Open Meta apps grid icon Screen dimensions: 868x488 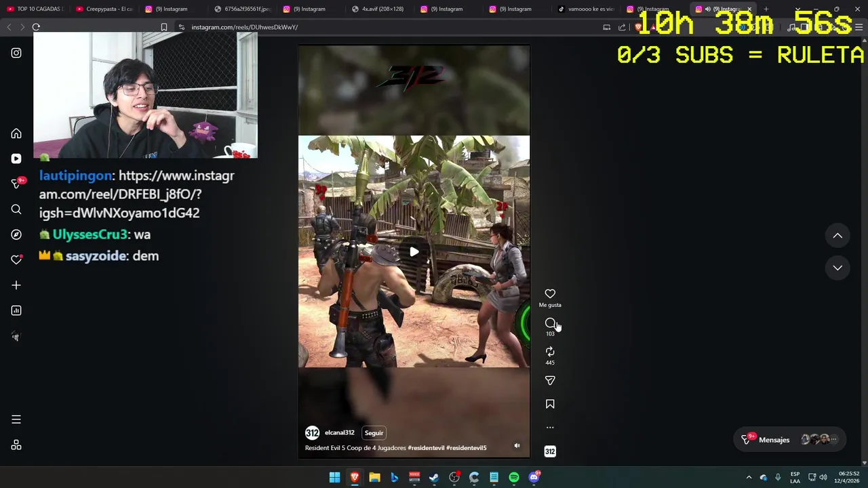coord(16,445)
